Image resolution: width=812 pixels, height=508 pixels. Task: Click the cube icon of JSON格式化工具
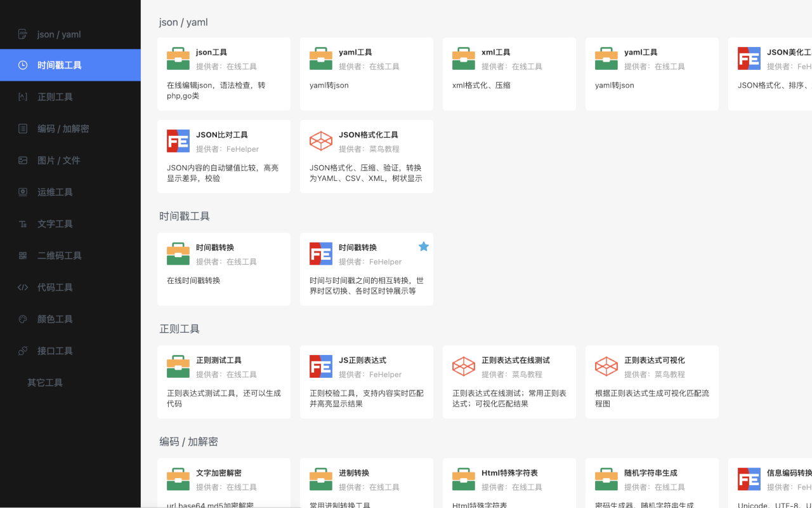(x=321, y=141)
